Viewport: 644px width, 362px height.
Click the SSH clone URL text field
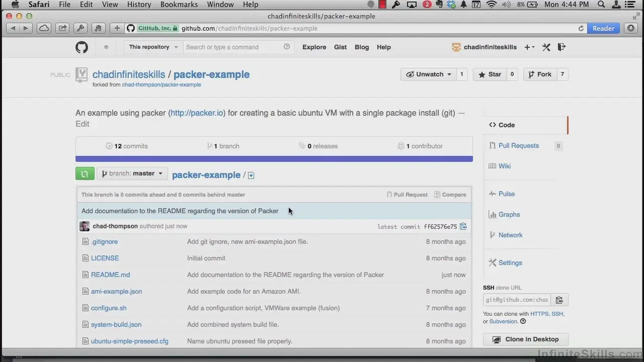click(x=517, y=300)
